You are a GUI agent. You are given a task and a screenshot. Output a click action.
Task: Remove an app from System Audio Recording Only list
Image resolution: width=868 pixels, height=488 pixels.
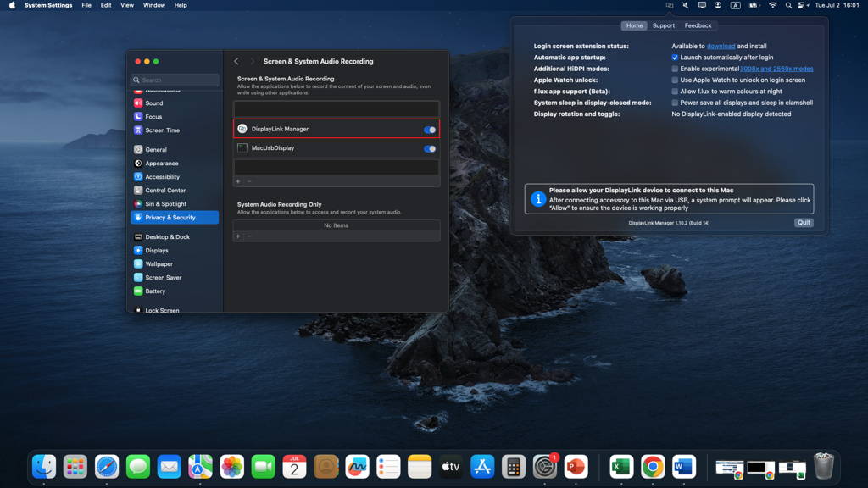[249, 236]
